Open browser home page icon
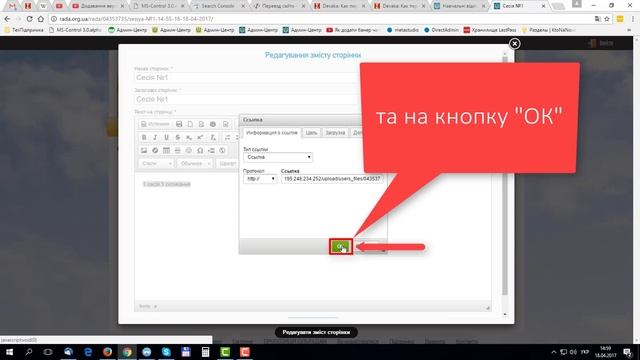This screenshot has height=360, width=640. 41,19
